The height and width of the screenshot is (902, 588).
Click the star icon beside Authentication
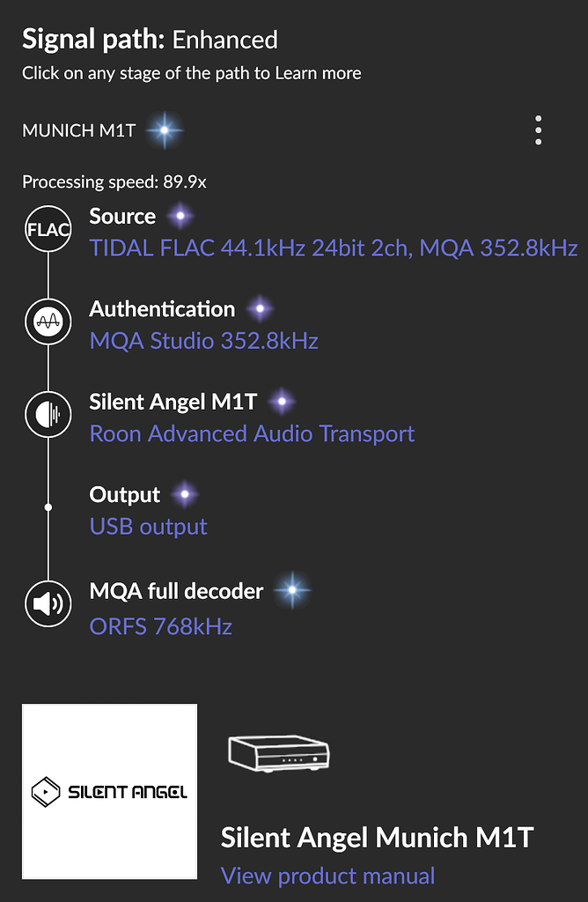coord(260,307)
